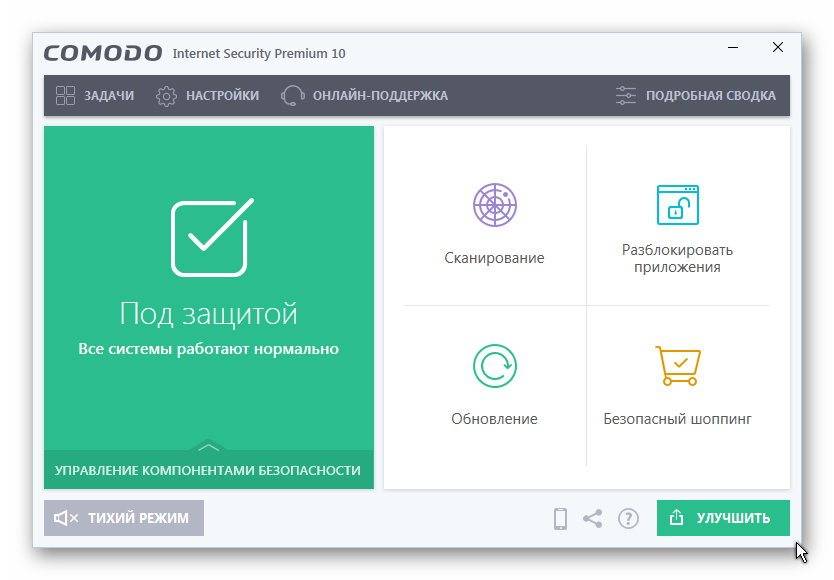The width and height of the screenshot is (834, 580).
Task: Open the Задачи grid icon
Action: (x=65, y=96)
